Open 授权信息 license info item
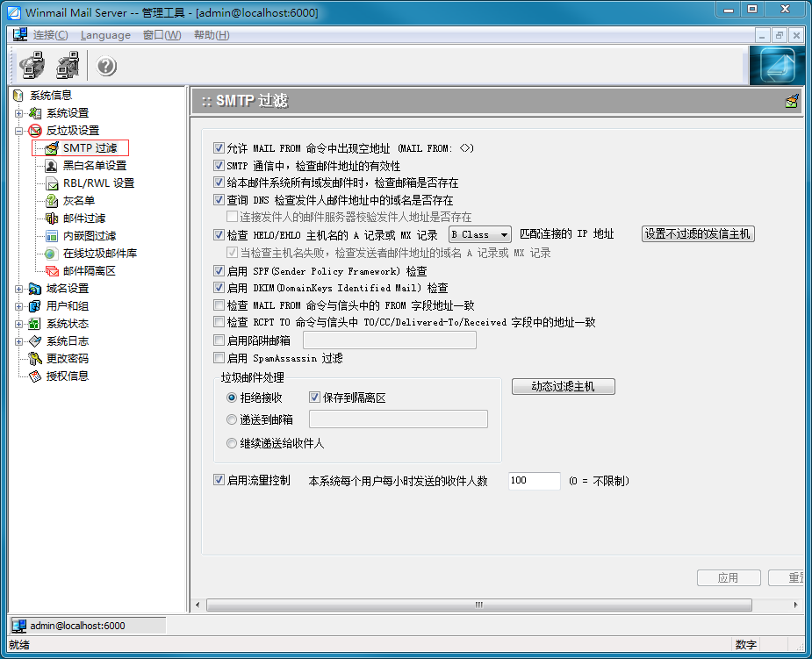 coord(67,376)
